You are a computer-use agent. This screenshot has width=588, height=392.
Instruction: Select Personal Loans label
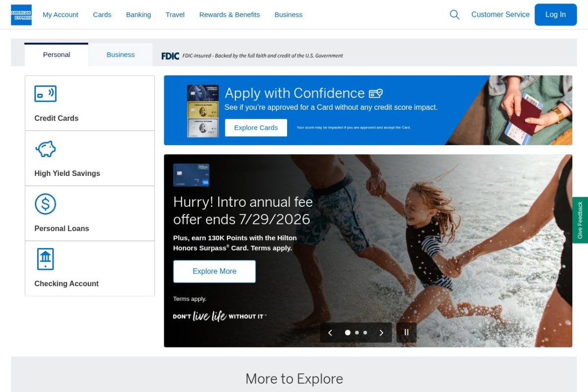click(62, 228)
